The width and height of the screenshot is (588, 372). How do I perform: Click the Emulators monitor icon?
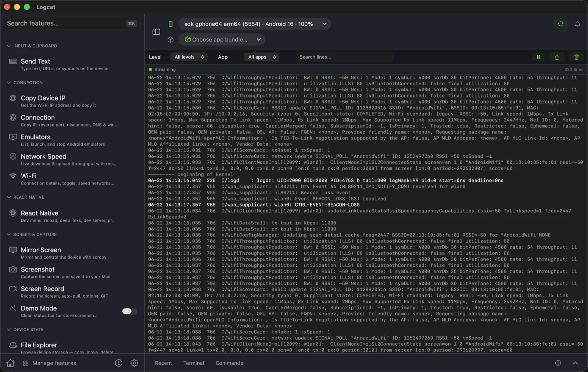(x=13, y=137)
